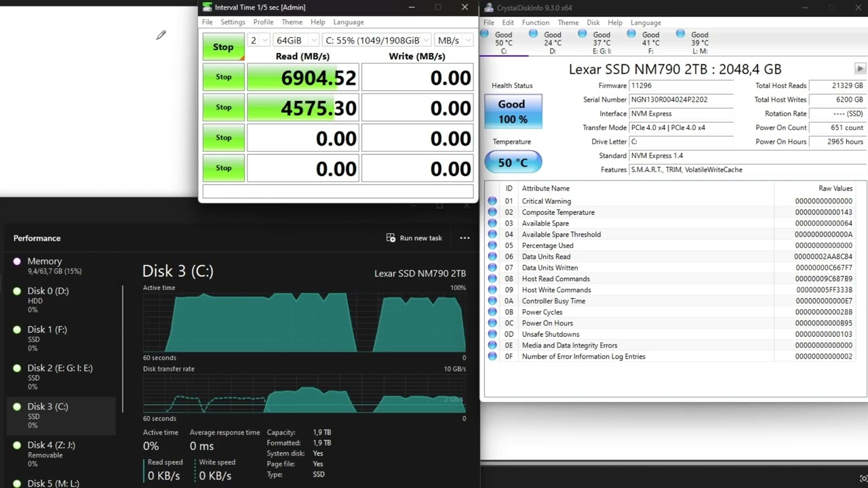Viewport: 868px width, 488px height.
Task: Click the Memory status dot in Task Manager sidebar
Action: click(17, 261)
